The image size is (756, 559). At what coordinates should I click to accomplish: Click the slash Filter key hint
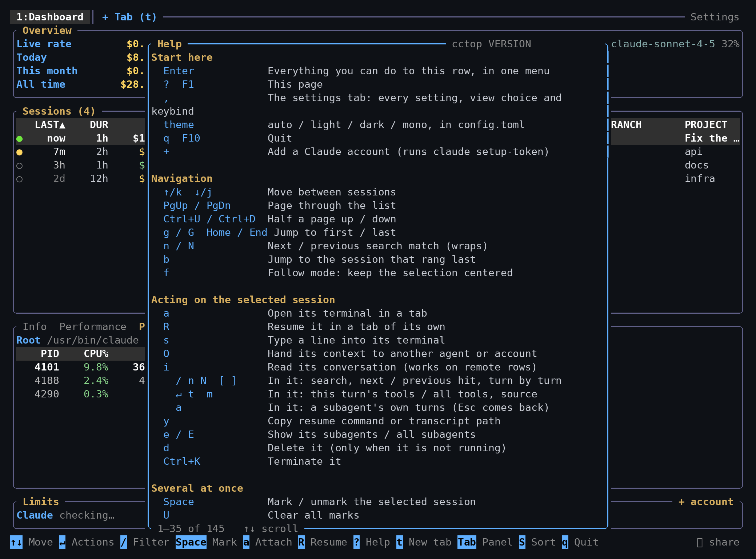pos(145,542)
